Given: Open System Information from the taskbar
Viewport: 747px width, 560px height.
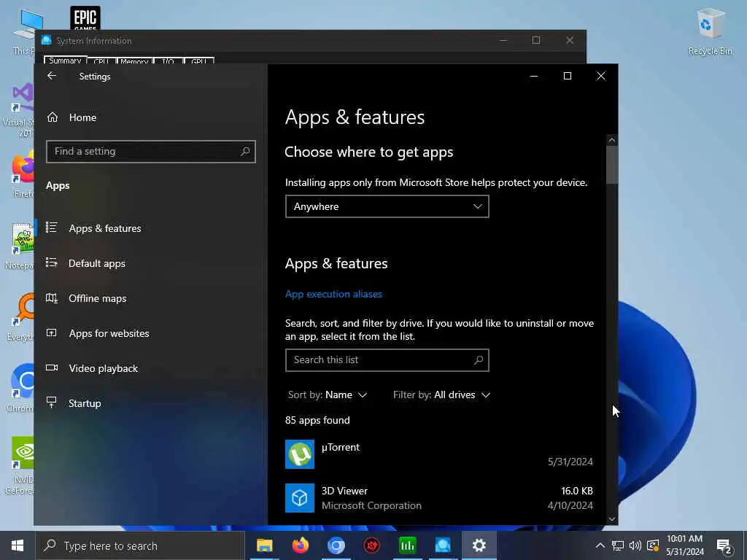Looking at the screenshot, I should click(443, 545).
